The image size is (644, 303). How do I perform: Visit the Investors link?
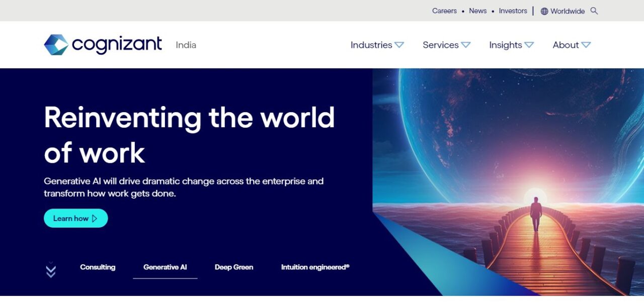point(513,11)
